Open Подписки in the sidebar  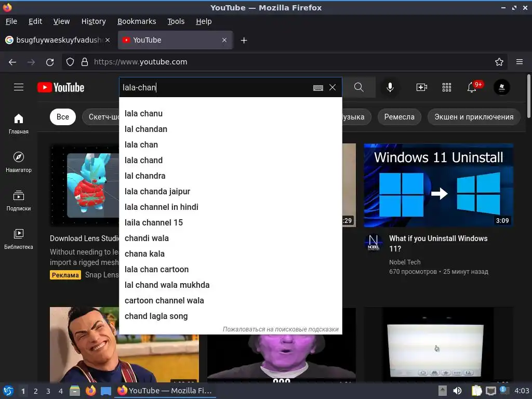coord(19,201)
